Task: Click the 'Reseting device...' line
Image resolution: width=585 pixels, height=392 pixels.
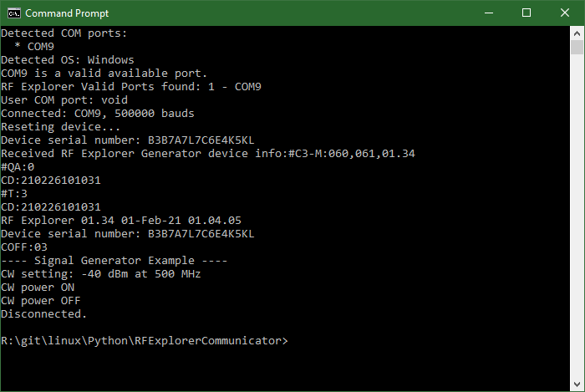Action: point(60,127)
